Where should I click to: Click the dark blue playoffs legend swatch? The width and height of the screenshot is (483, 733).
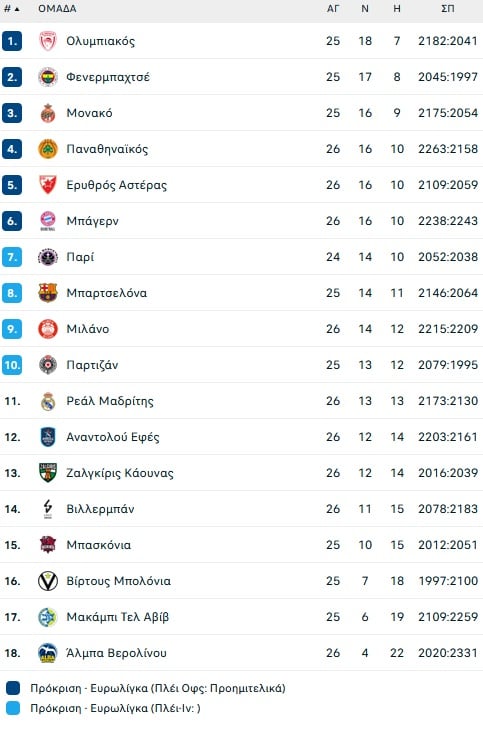(13, 688)
